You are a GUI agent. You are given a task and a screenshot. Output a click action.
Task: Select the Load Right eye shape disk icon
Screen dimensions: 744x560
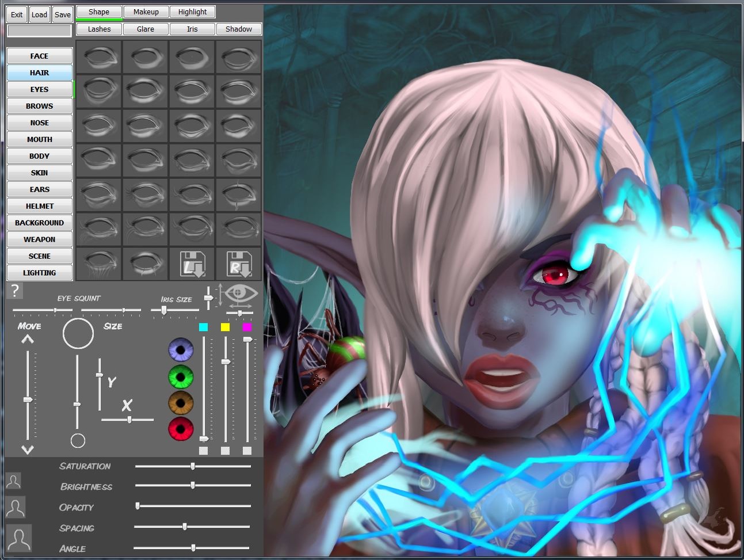[x=239, y=264]
